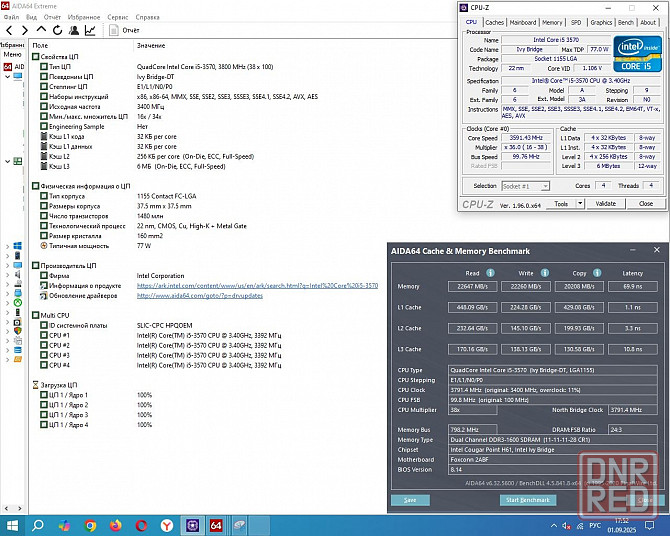The image size is (670, 536).
Task: Click the AIDA64 icon in the taskbar
Action: point(217,524)
